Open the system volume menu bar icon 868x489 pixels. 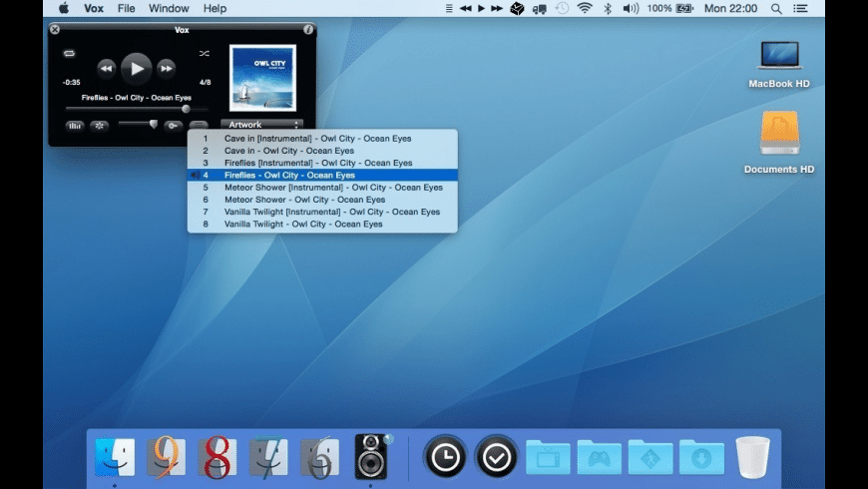[630, 8]
